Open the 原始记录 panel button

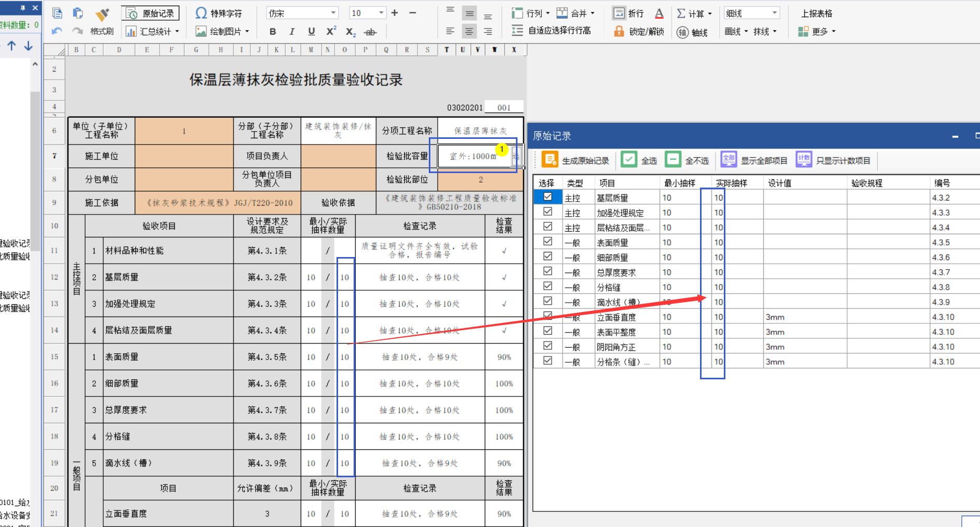[x=150, y=13]
